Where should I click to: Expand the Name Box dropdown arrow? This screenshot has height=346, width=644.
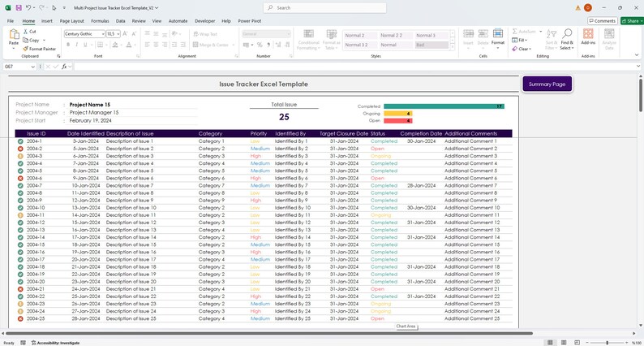click(x=33, y=67)
